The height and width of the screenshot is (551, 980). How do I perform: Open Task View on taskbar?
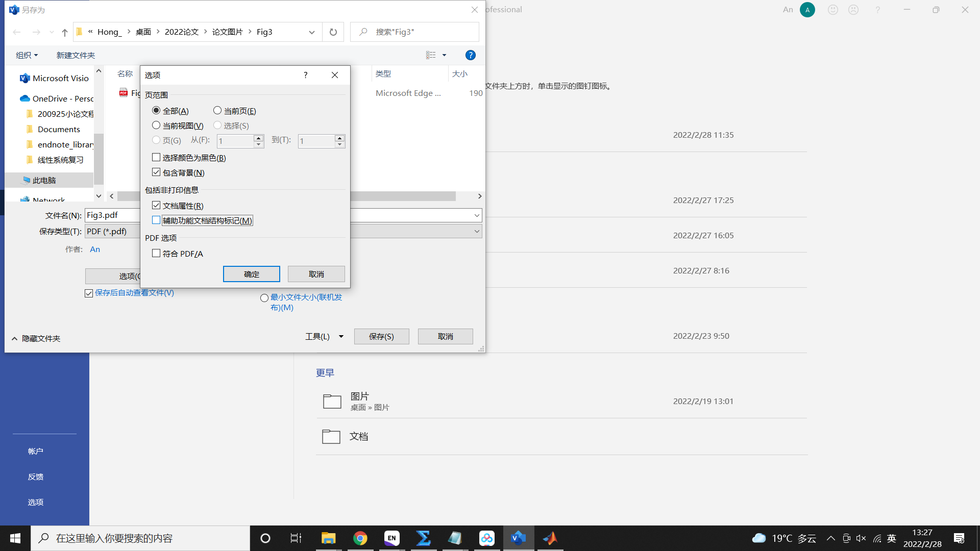click(296, 538)
